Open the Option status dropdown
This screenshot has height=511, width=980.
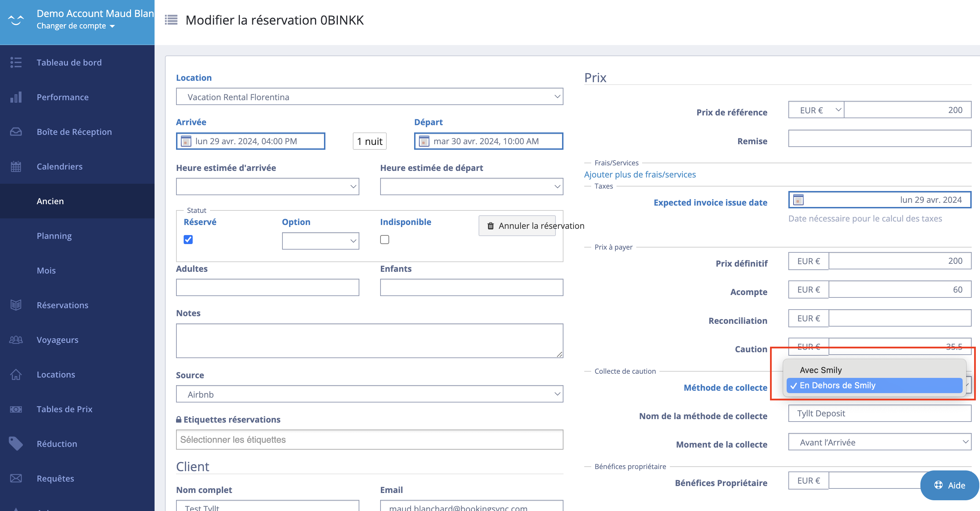(320, 241)
